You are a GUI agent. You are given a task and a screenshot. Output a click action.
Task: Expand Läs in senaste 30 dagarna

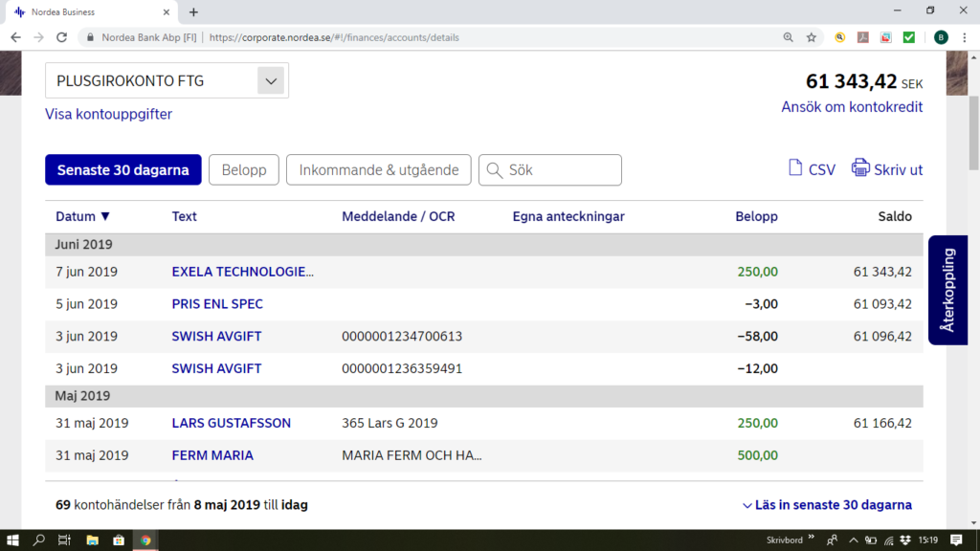tap(827, 505)
